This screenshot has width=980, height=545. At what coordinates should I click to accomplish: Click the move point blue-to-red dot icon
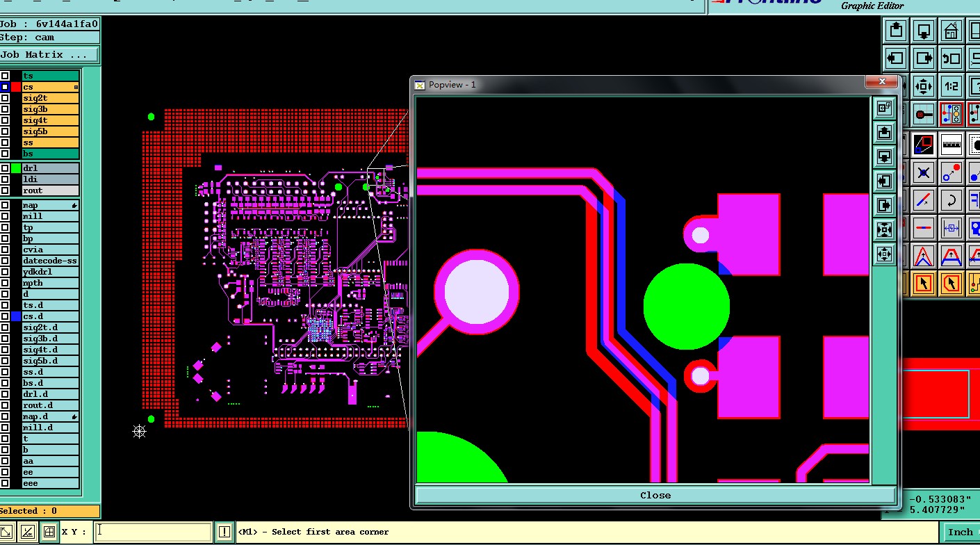pyautogui.click(x=952, y=172)
